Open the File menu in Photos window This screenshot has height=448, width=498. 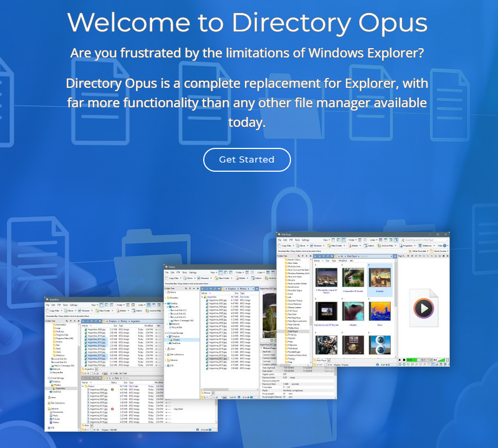click(x=167, y=272)
